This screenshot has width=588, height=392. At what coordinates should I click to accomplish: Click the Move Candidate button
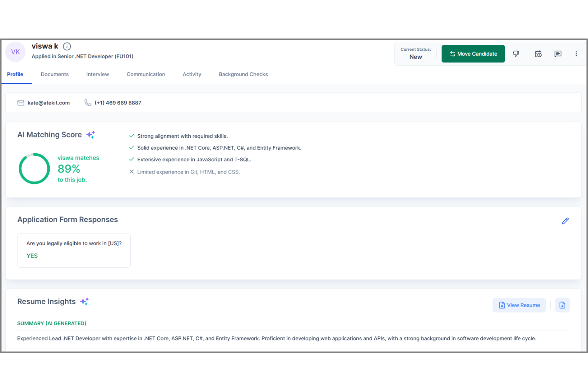(x=473, y=54)
